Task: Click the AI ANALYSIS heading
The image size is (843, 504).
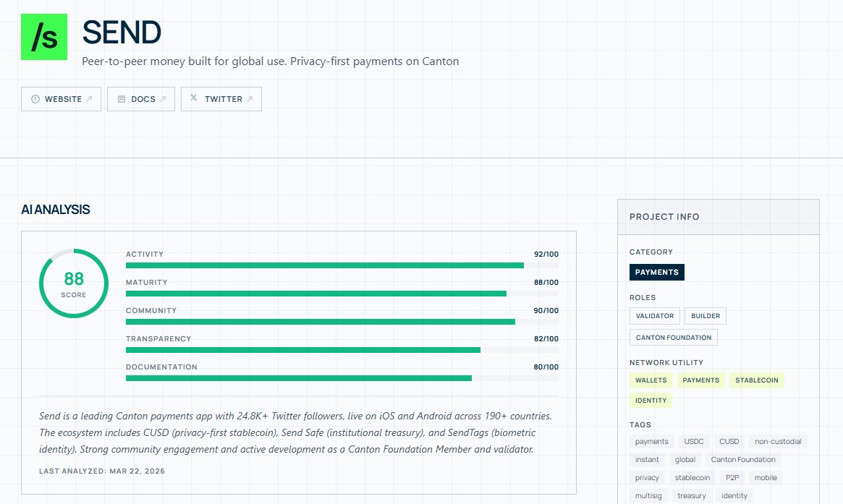Action: pyautogui.click(x=56, y=210)
